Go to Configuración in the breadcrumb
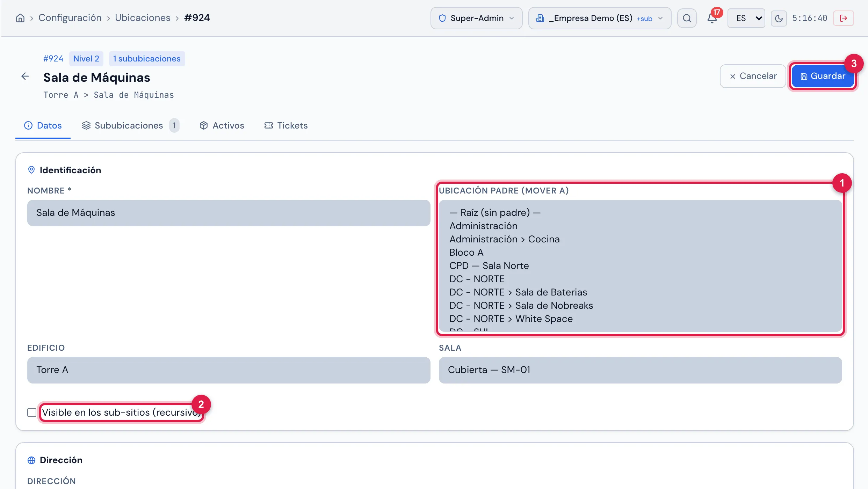This screenshot has width=868, height=489. 70,18
